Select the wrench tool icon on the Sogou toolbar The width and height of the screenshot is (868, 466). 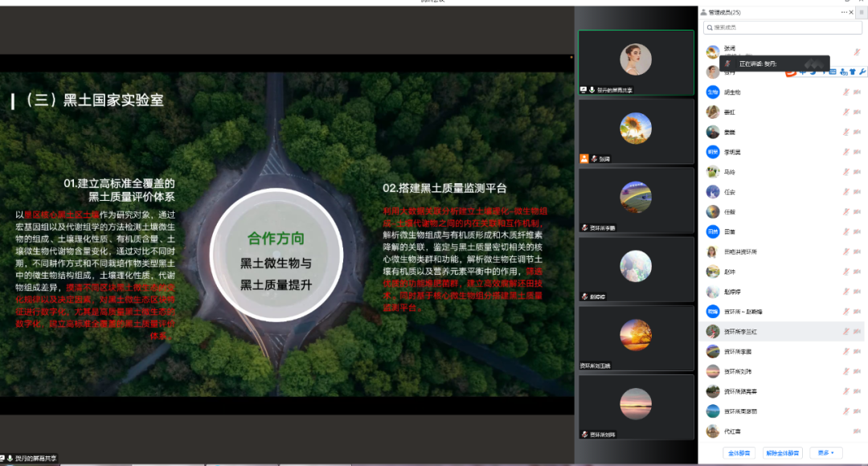[x=862, y=72]
